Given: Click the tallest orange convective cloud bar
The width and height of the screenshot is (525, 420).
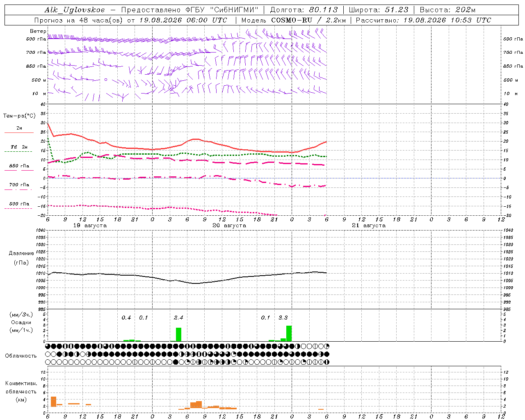Looking at the screenshot, I should [53, 402].
